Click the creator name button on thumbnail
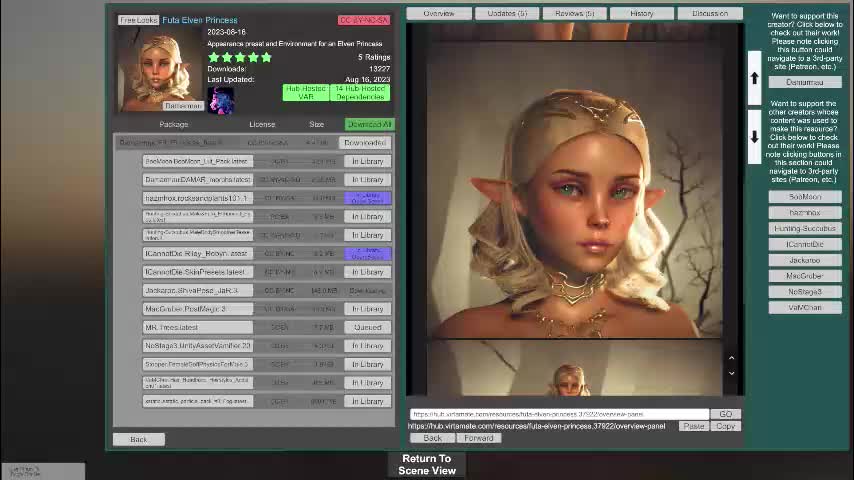The image size is (854, 480). 183,106
